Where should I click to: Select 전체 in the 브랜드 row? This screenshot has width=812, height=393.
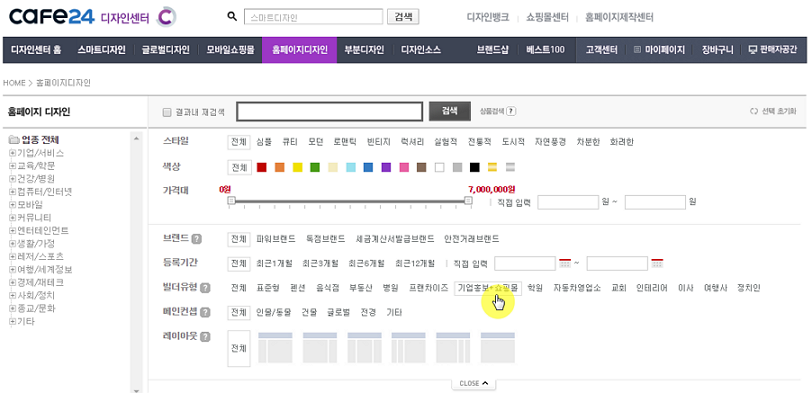tap(239, 239)
